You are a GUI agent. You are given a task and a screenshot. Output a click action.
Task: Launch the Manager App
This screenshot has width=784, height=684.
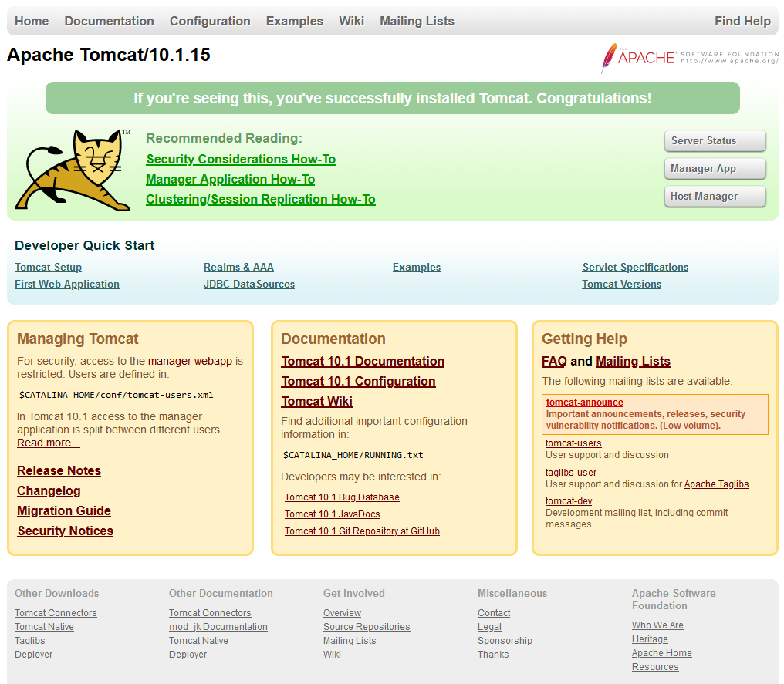tap(715, 169)
